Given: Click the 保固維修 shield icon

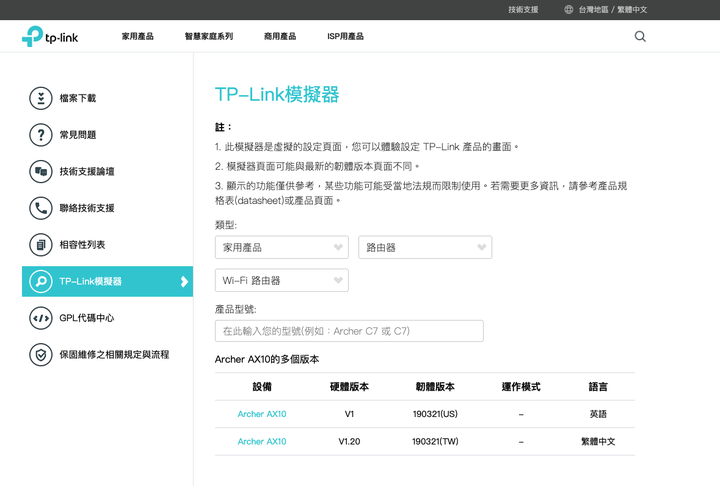Looking at the screenshot, I should (x=41, y=355).
